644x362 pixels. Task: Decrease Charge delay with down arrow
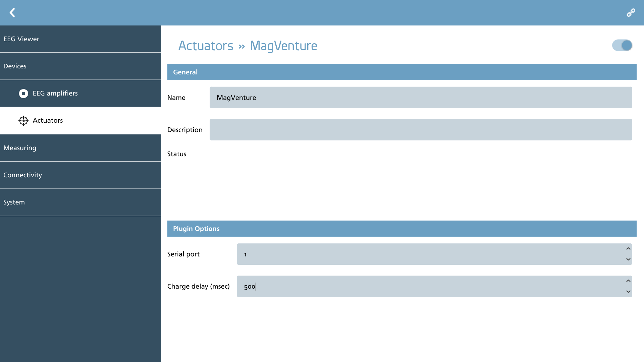pos(628,292)
